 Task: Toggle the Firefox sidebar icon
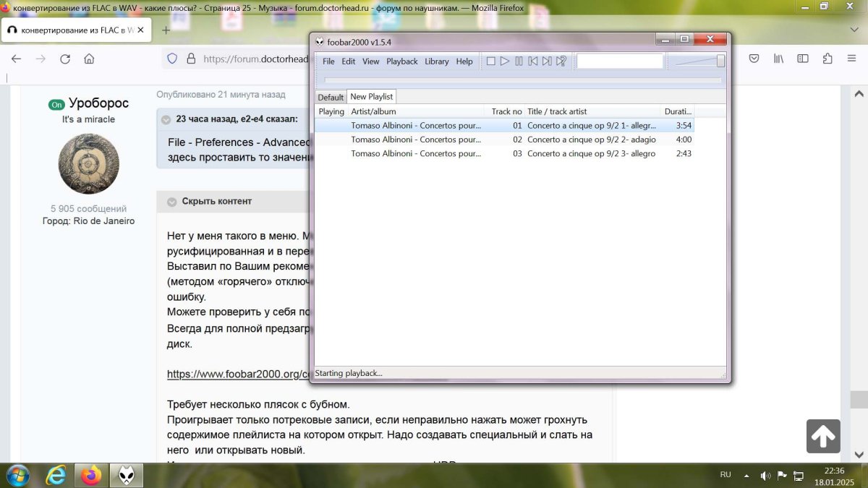tap(803, 59)
